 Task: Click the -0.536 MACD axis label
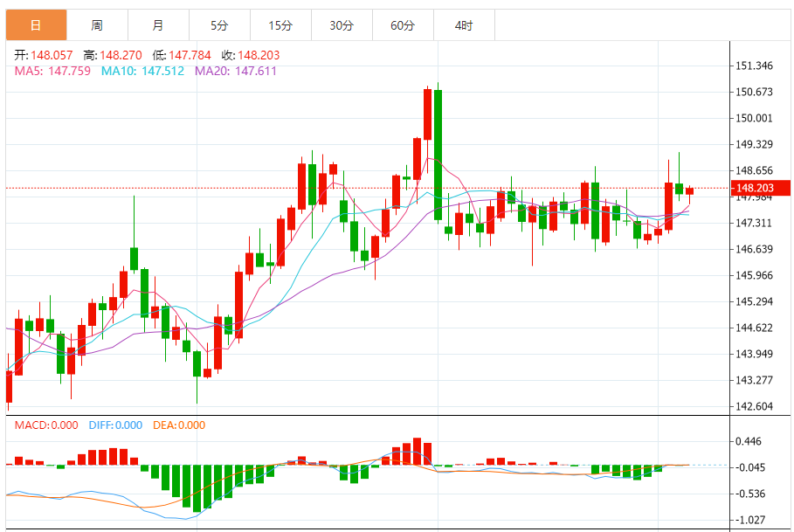pos(750,494)
